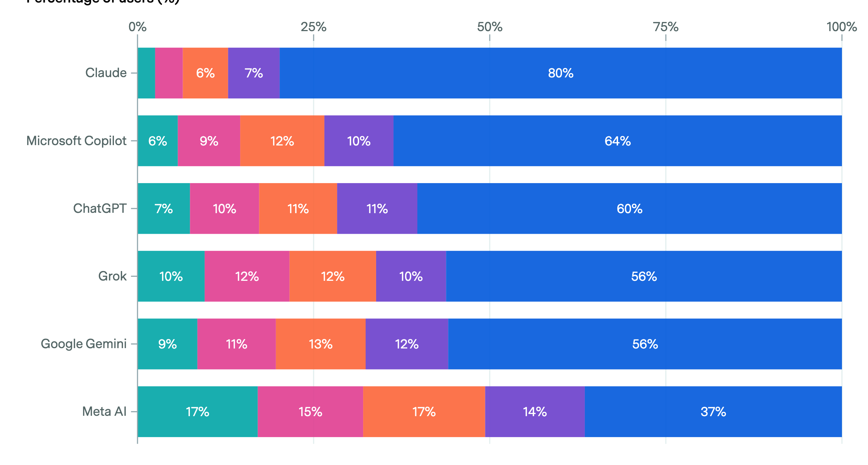The height and width of the screenshot is (465, 868).
Task: Select Google Gemini's teal 9% segment
Action: [x=167, y=344]
